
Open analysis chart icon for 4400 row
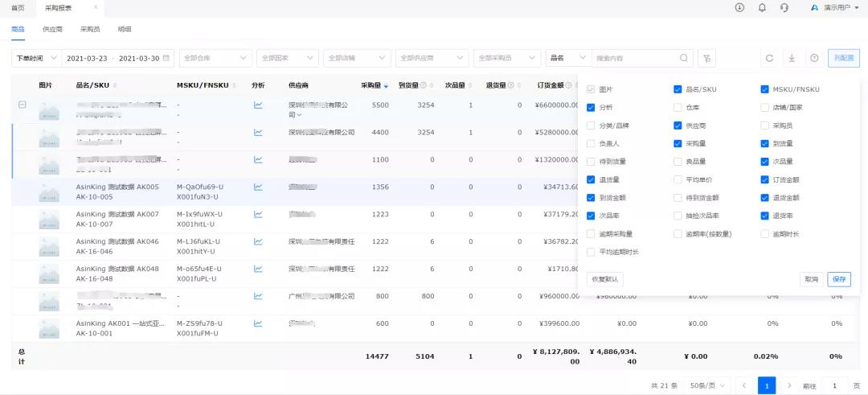point(258,133)
